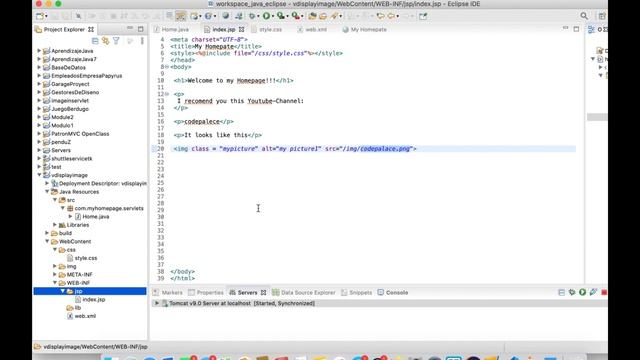This screenshot has width=640, height=360.
Task: Click the Pin Editor icon in toolbar
Action: [x=423, y=16]
